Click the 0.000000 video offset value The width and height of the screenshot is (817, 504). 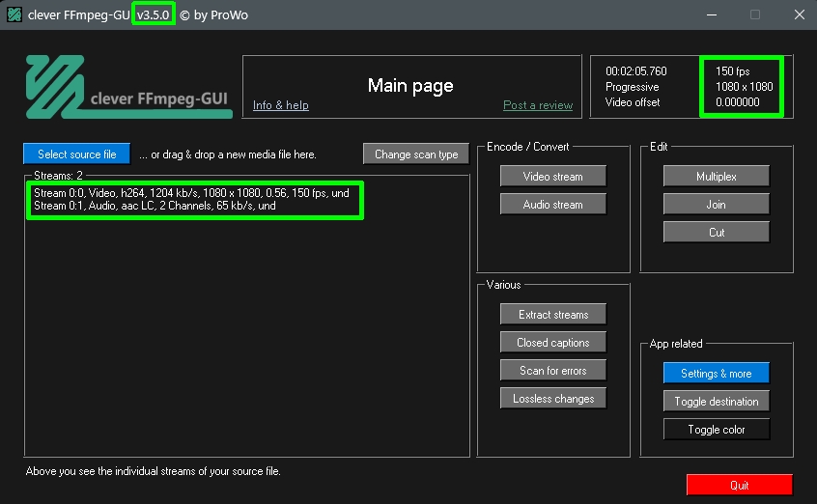[x=737, y=102]
